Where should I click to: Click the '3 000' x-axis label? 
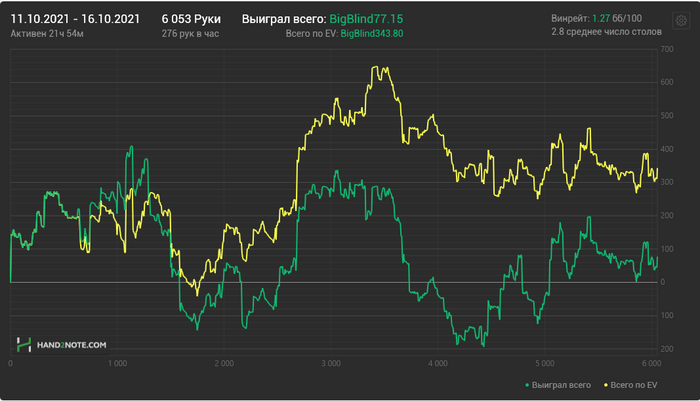coord(331,363)
